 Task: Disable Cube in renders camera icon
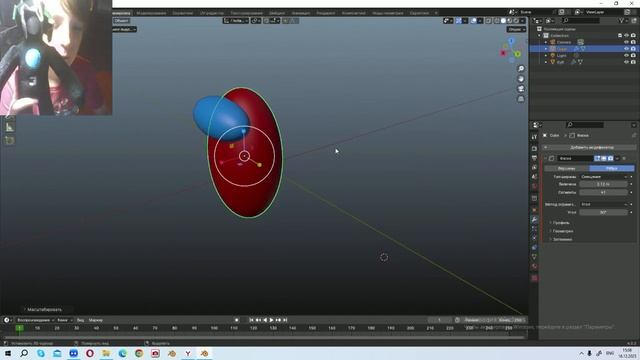(x=633, y=49)
